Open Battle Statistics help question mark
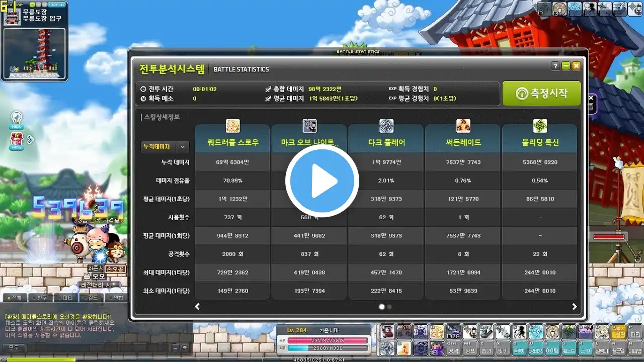Screen dimensions: 644x362 click(x=555, y=66)
